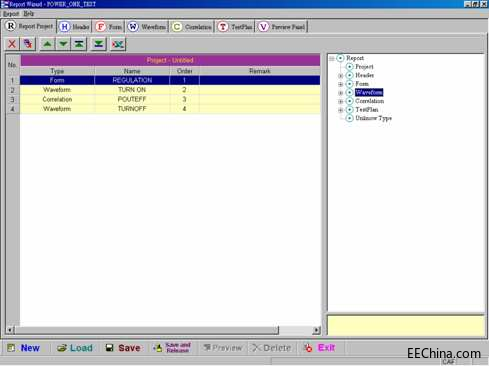
Task: Click the last toolbar icon with red X arrows
Action: coord(118,44)
